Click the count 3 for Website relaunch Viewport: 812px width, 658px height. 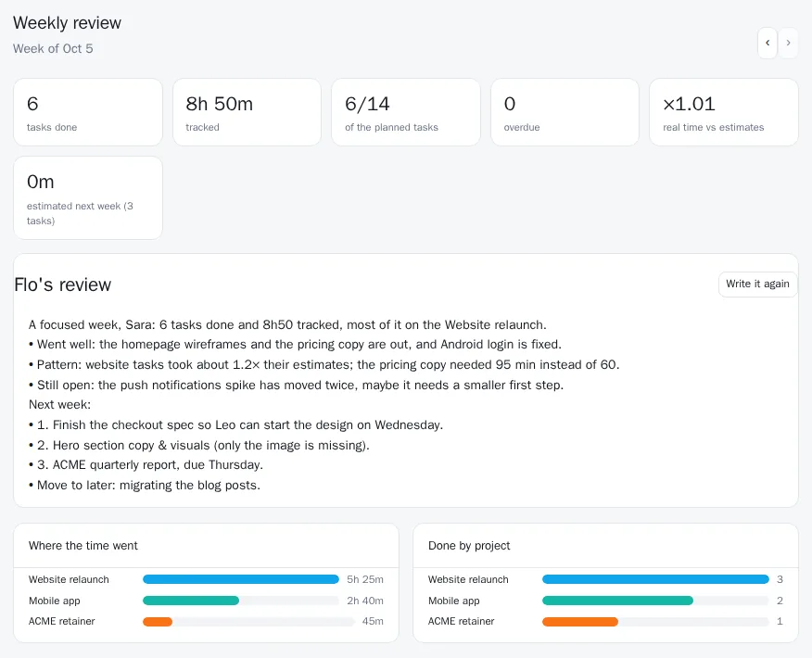pyautogui.click(x=780, y=580)
